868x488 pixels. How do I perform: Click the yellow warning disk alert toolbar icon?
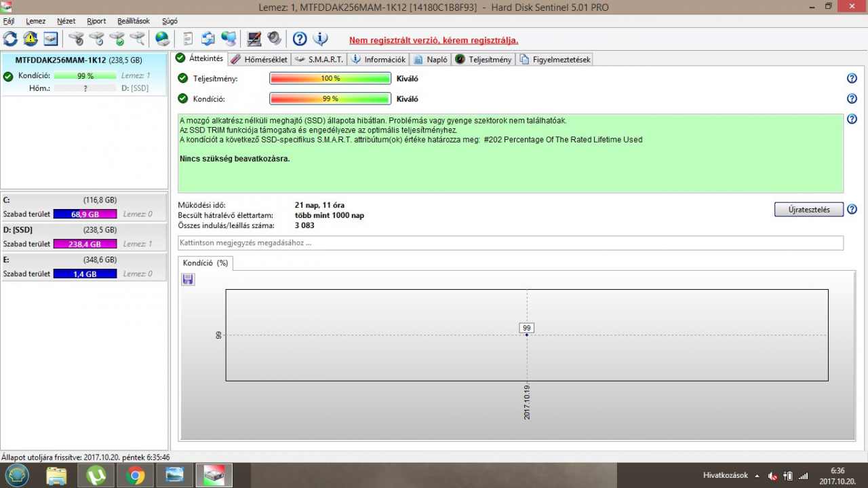tap(31, 39)
